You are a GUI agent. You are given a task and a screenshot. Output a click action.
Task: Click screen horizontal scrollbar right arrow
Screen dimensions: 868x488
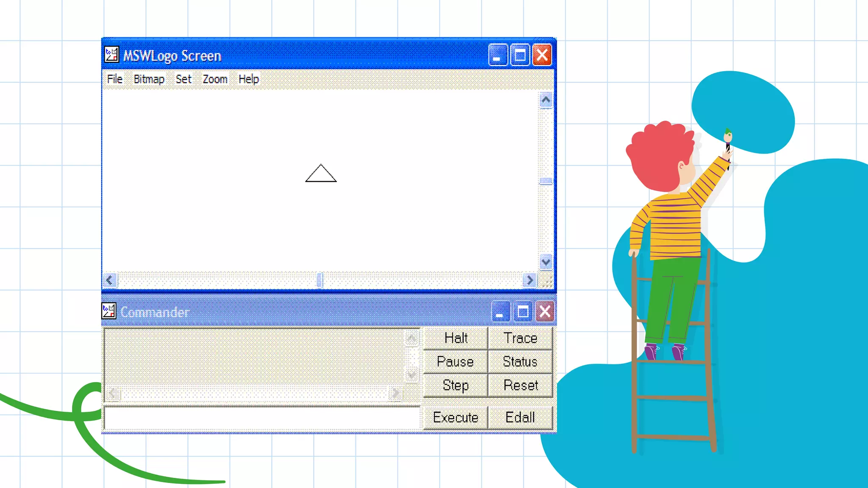click(x=529, y=280)
